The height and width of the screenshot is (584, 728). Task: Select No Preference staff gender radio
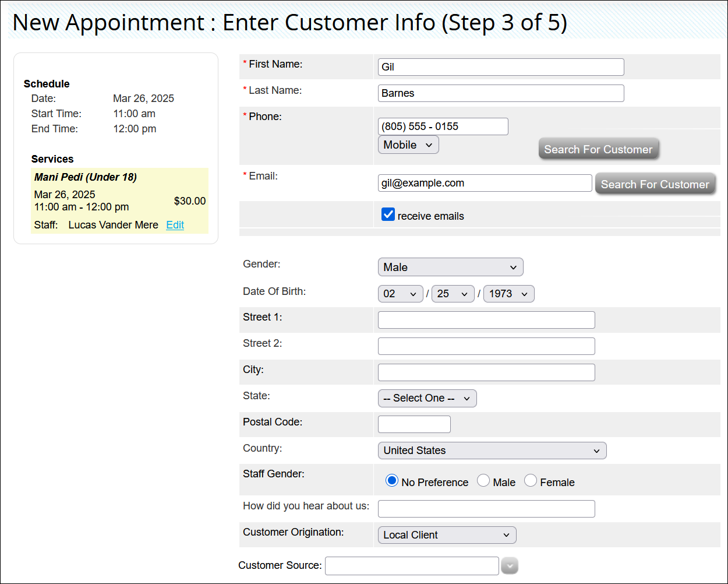pyautogui.click(x=392, y=481)
